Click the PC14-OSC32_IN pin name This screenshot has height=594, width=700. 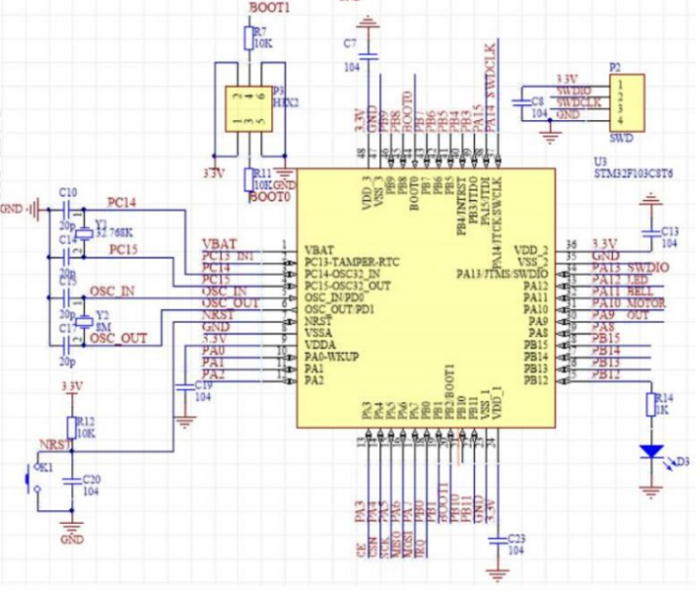342,274
